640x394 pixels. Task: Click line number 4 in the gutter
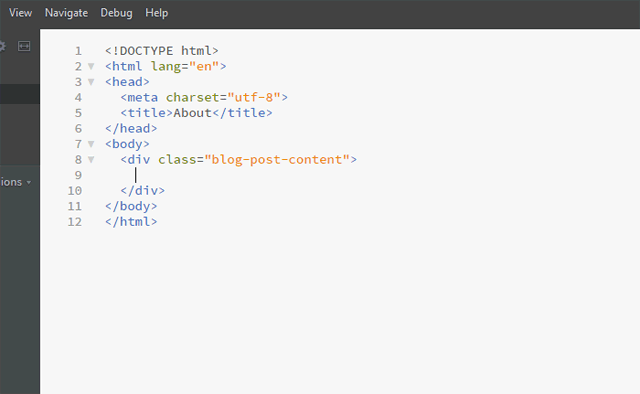[x=78, y=98]
